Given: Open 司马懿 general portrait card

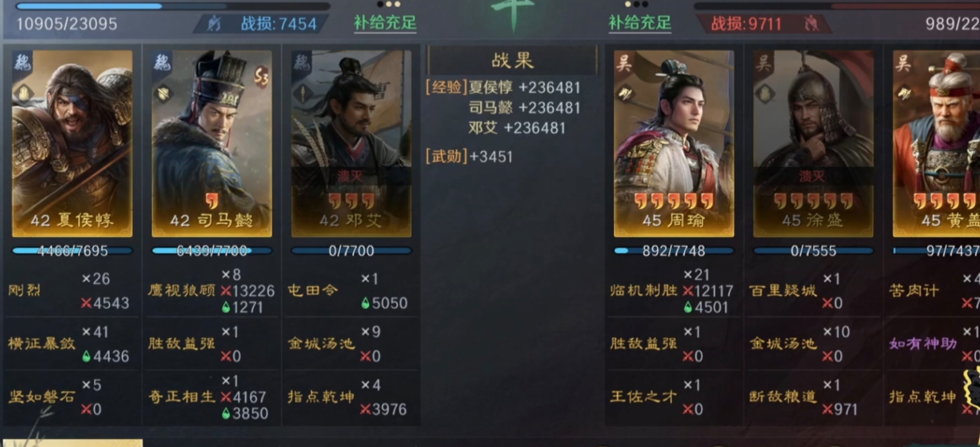Looking at the screenshot, I should (212, 143).
